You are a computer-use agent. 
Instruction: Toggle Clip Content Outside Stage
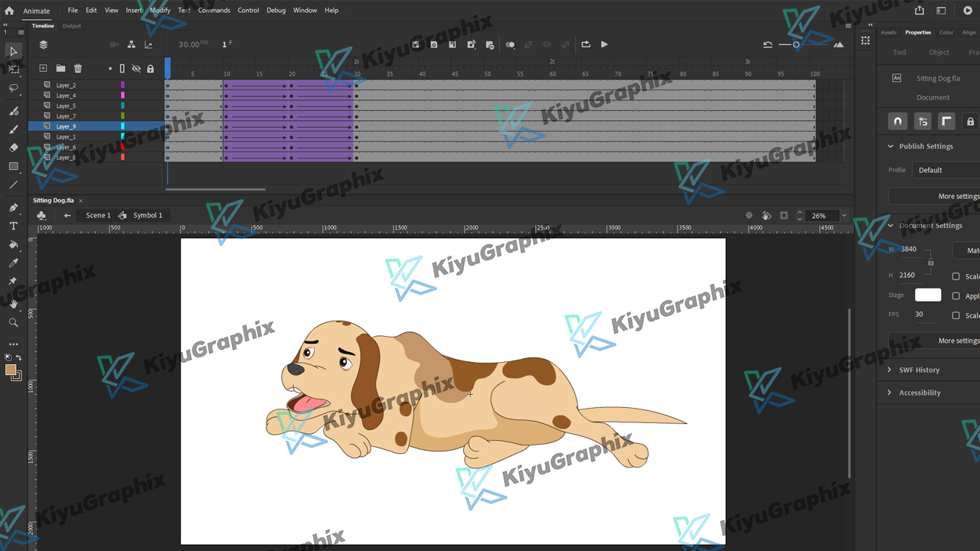(x=784, y=216)
